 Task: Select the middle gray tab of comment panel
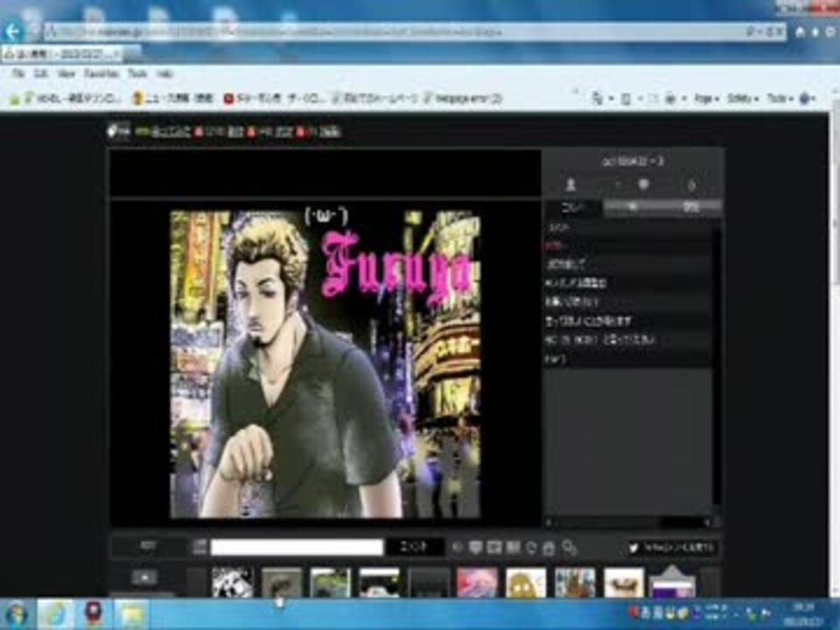coord(632,208)
